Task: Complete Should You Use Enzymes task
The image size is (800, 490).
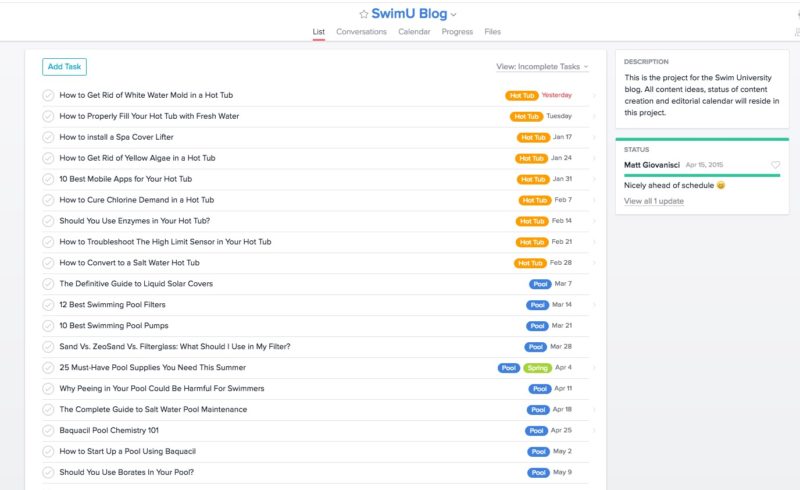Action: coord(48,221)
